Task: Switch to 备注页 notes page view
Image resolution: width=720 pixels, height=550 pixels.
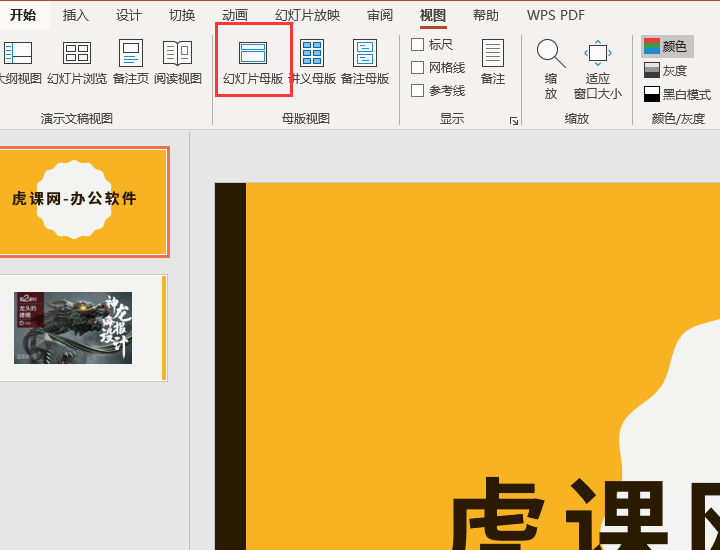Action: click(x=131, y=61)
